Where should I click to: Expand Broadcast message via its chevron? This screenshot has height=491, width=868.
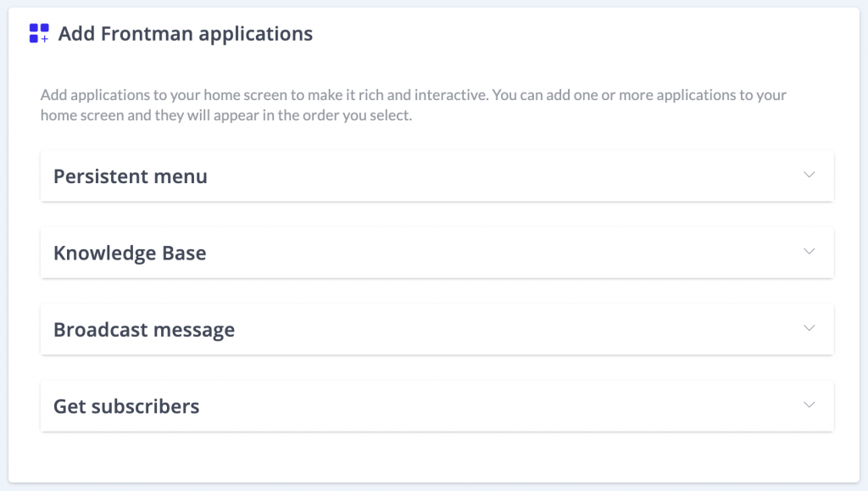click(x=809, y=328)
